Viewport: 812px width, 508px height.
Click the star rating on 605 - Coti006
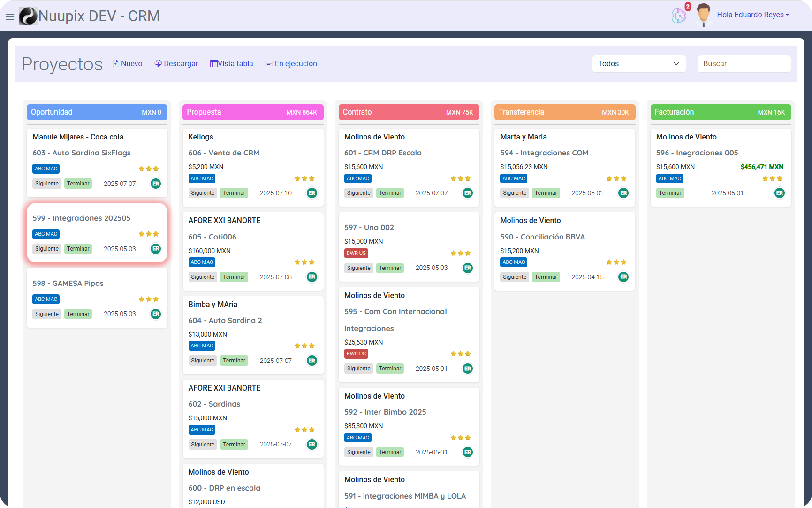tap(304, 262)
